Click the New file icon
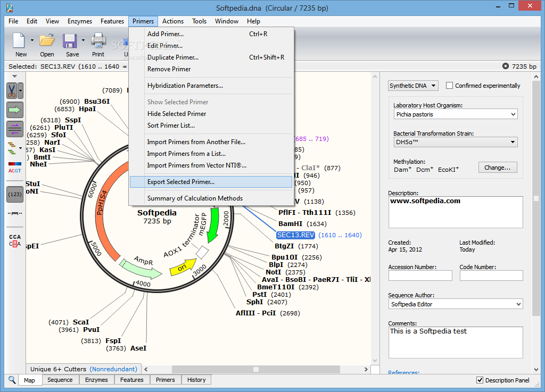This screenshot has height=392, width=545. (x=19, y=40)
